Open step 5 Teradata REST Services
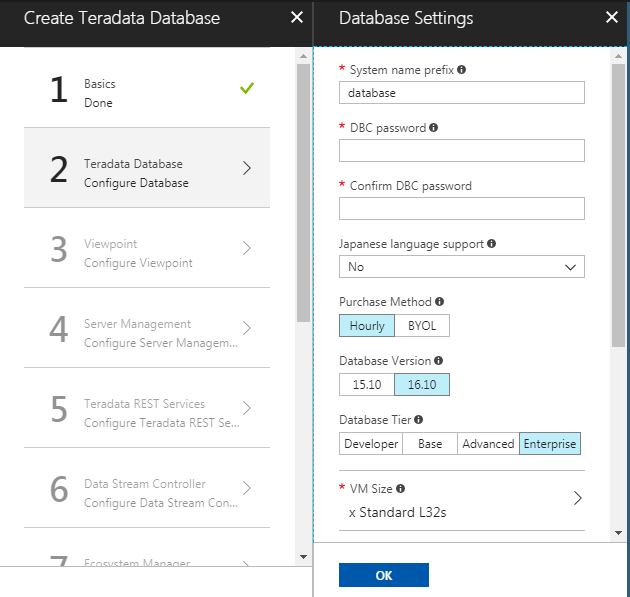Screen dimensions: 630x597 click(x=147, y=408)
